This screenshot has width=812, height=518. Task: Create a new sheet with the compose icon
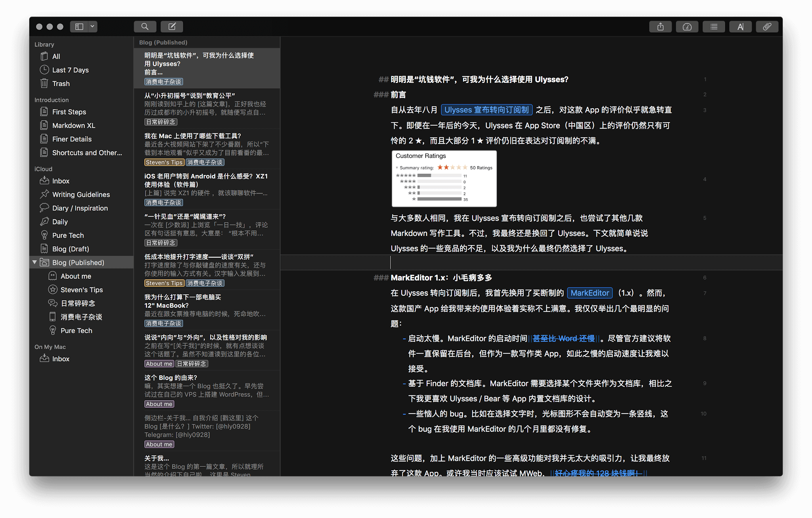pos(172,27)
